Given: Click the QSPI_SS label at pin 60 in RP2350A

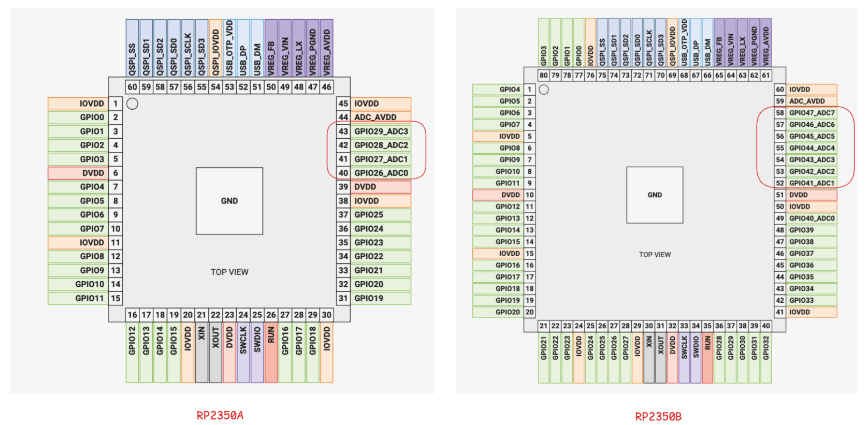Looking at the screenshot, I should [x=132, y=48].
